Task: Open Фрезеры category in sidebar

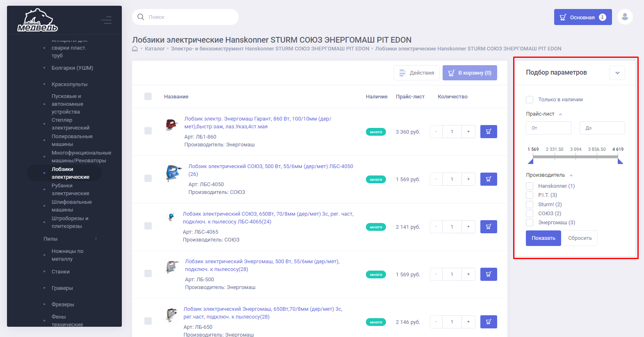Action: (x=63, y=304)
